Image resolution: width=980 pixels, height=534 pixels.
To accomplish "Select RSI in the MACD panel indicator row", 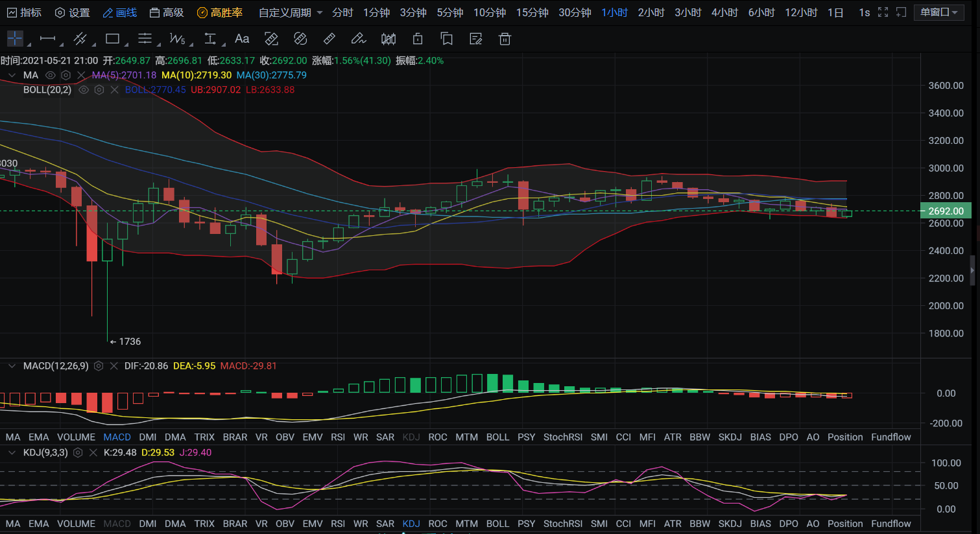I will 338,437.
